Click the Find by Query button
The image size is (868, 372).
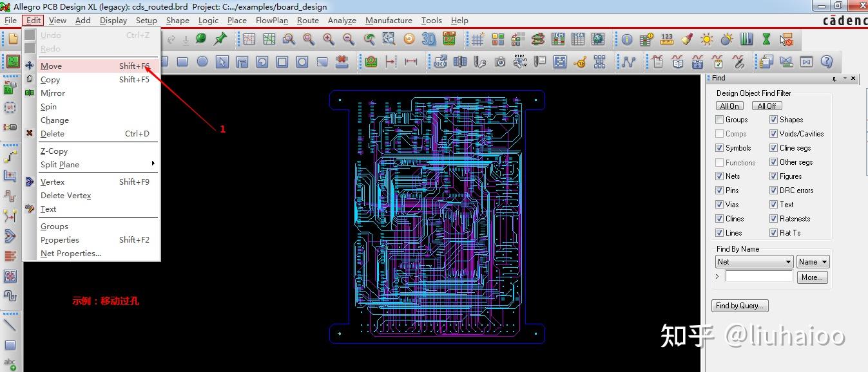coord(739,305)
